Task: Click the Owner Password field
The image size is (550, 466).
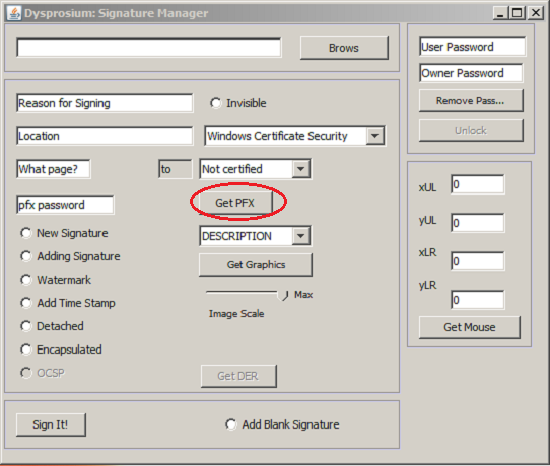Action: click(471, 73)
